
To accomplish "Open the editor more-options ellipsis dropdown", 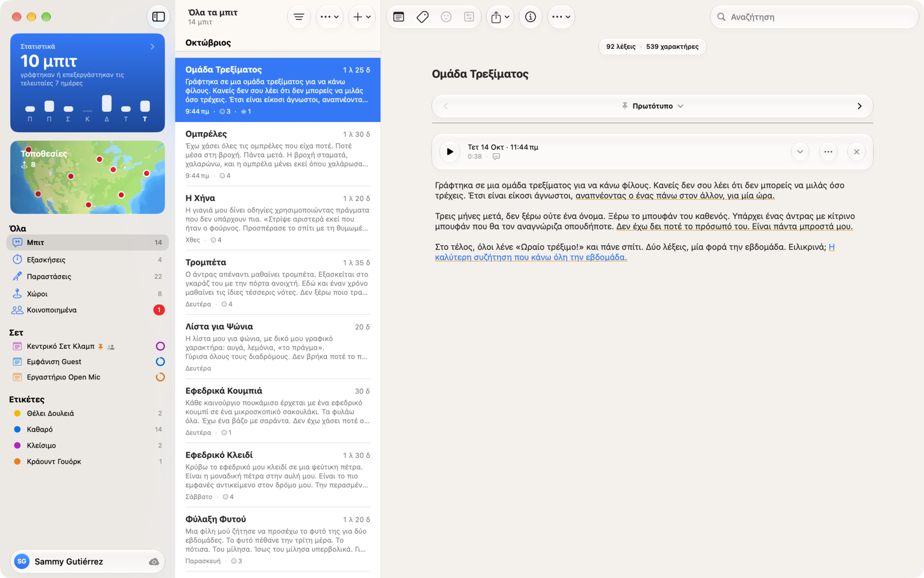I will pyautogui.click(x=561, y=17).
